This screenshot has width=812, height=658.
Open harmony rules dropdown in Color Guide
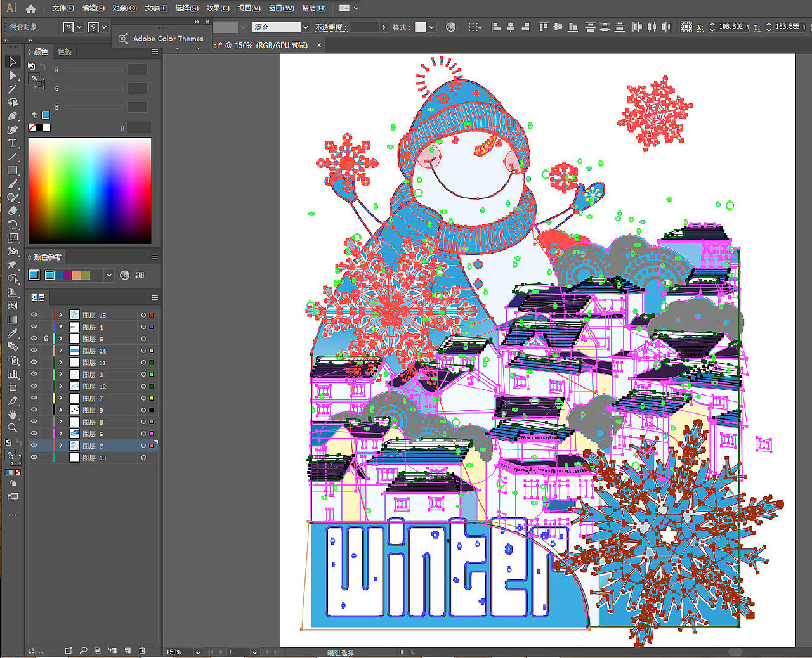[109, 275]
